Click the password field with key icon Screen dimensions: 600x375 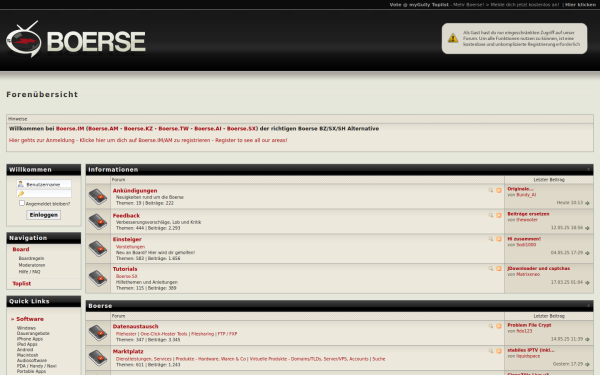[44, 194]
